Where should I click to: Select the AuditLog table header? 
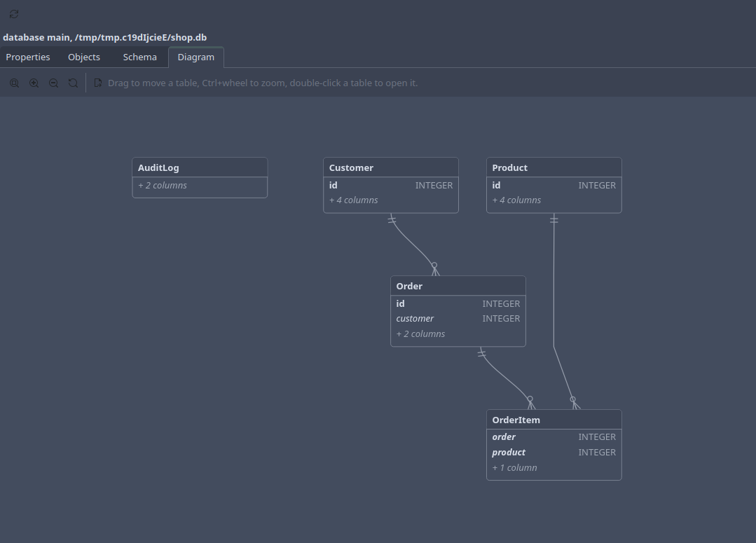click(200, 167)
